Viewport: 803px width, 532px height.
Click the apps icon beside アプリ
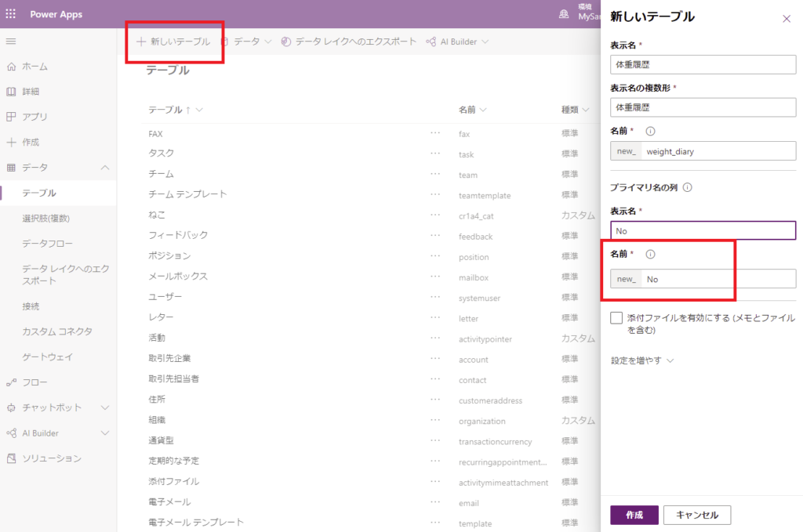(x=11, y=117)
